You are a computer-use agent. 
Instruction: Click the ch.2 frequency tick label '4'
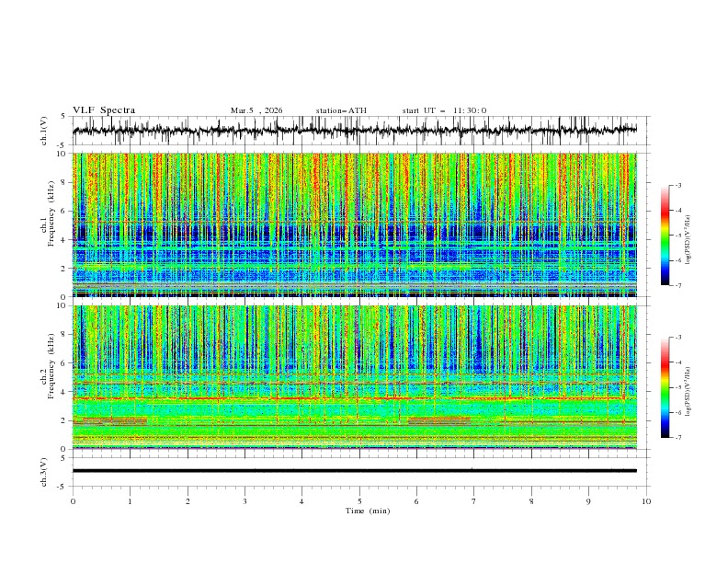(65, 392)
